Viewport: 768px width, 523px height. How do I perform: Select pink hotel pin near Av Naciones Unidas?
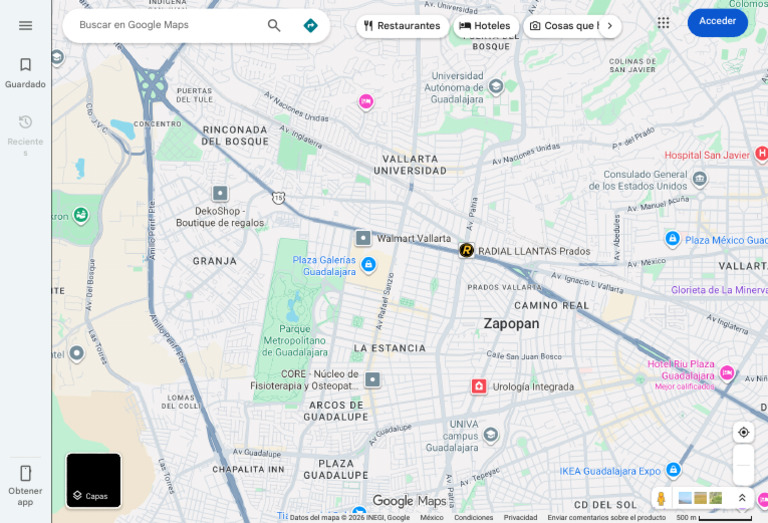pyautogui.click(x=366, y=102)
